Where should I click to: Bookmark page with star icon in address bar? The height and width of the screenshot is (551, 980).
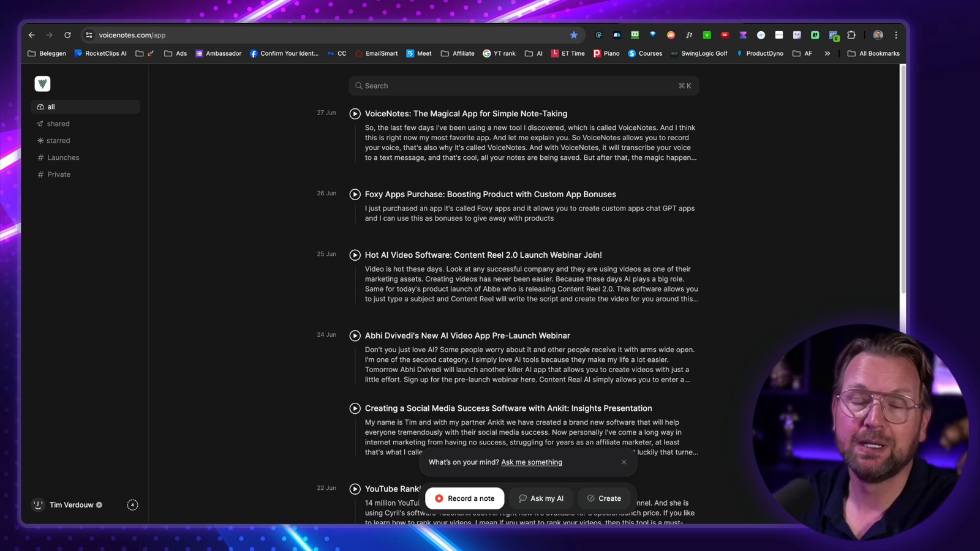[574, 35]
